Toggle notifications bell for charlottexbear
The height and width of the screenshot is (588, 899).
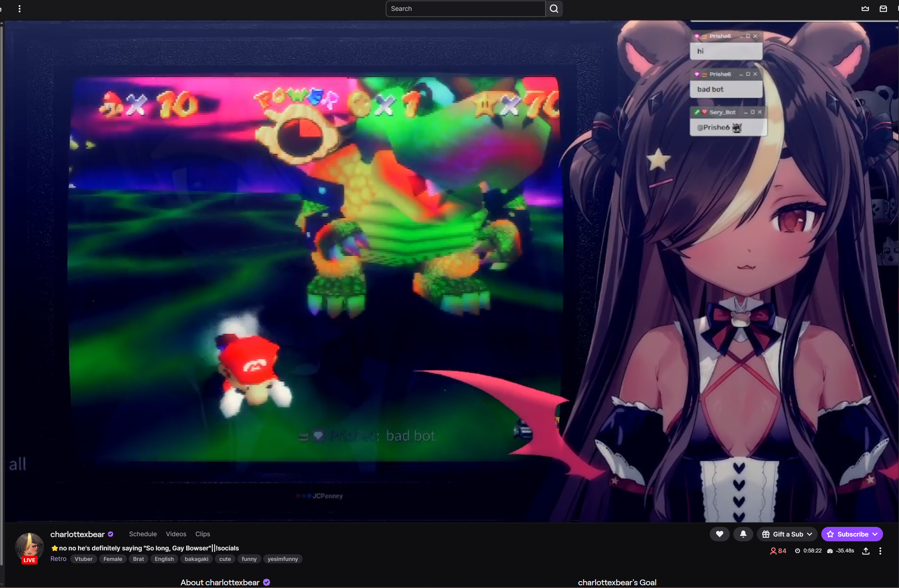coord(743,534)
